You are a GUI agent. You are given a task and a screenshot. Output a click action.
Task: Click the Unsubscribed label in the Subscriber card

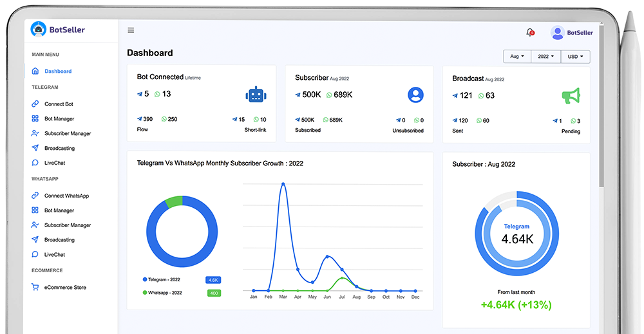[408, 131]
